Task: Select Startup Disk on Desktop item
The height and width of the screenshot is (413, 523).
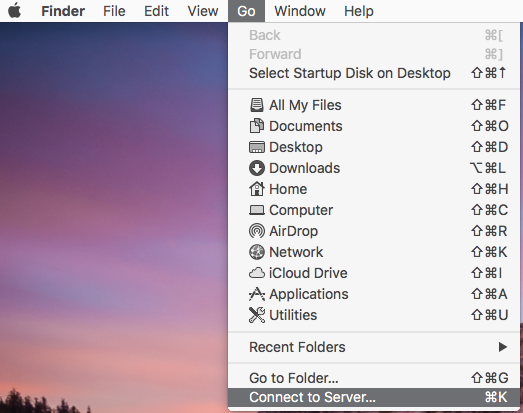Action: pos(374,73)
